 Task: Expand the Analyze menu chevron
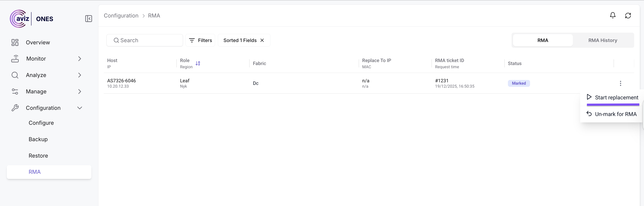79,75
